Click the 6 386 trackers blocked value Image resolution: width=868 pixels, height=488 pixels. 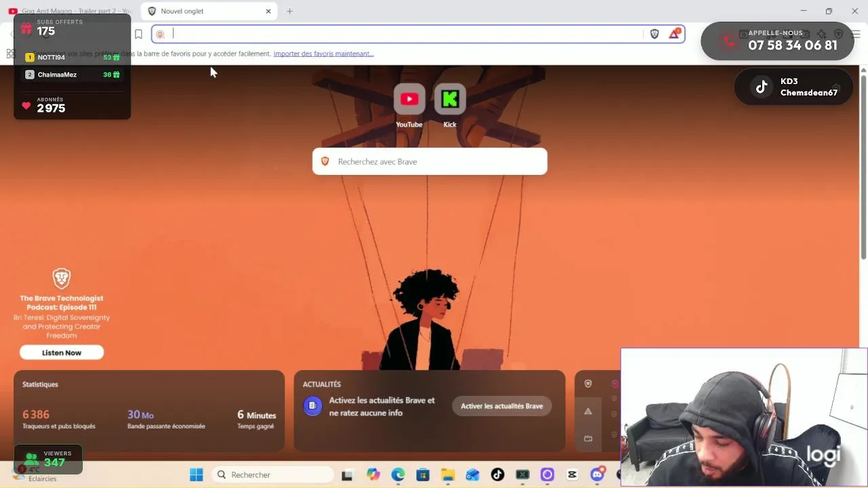pyautogui.click(x=36, y=414)
